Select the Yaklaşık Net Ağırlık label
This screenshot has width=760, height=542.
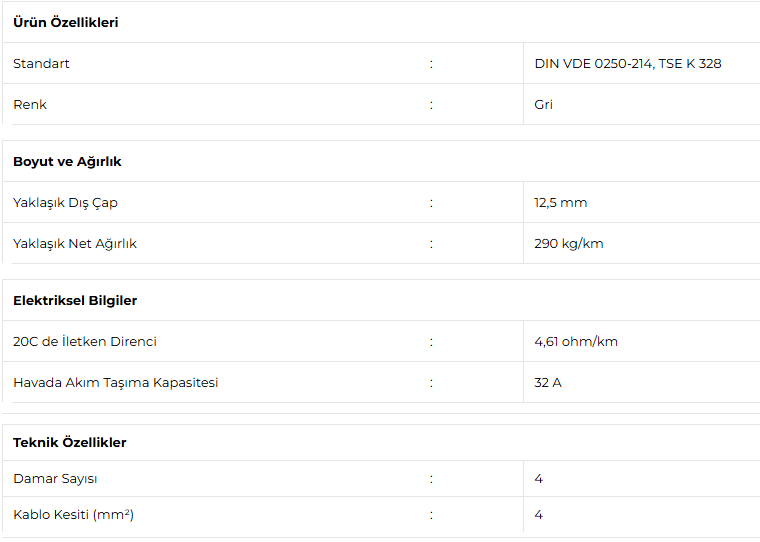(75, 244)
